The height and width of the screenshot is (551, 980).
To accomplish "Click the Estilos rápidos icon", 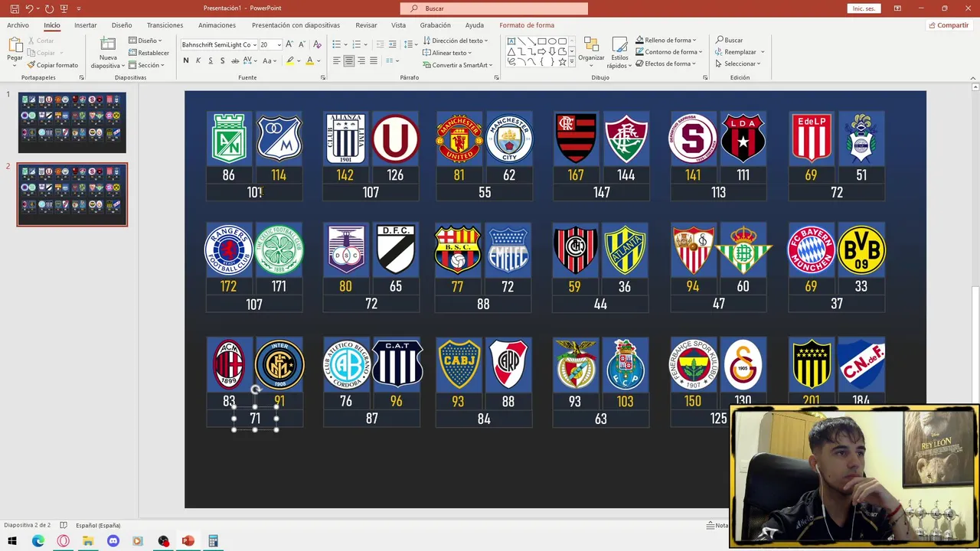I will coord(619,44).
